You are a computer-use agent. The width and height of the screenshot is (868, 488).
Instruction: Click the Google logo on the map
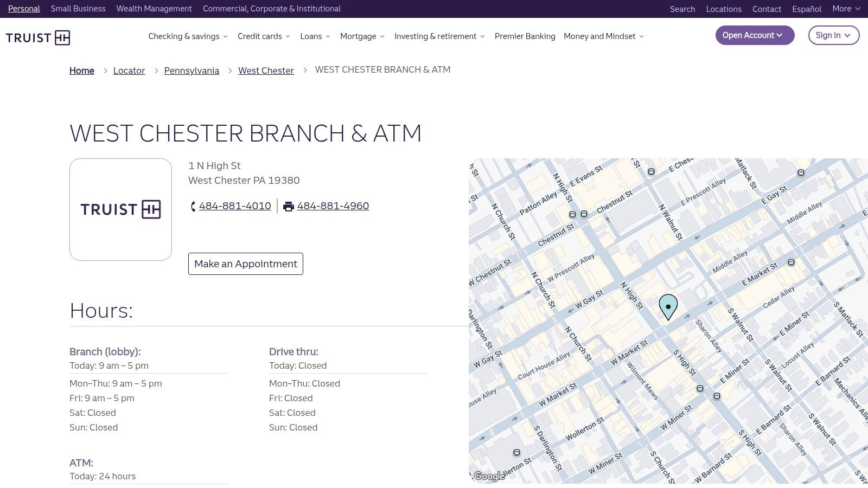pyautogui.click(x=489, y=476)
